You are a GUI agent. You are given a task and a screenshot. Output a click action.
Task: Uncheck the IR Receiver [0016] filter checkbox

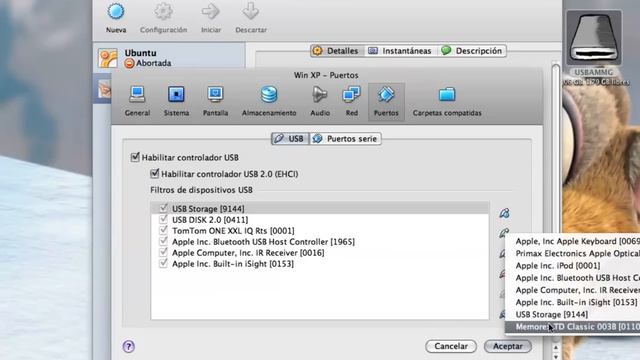point(164,252)
